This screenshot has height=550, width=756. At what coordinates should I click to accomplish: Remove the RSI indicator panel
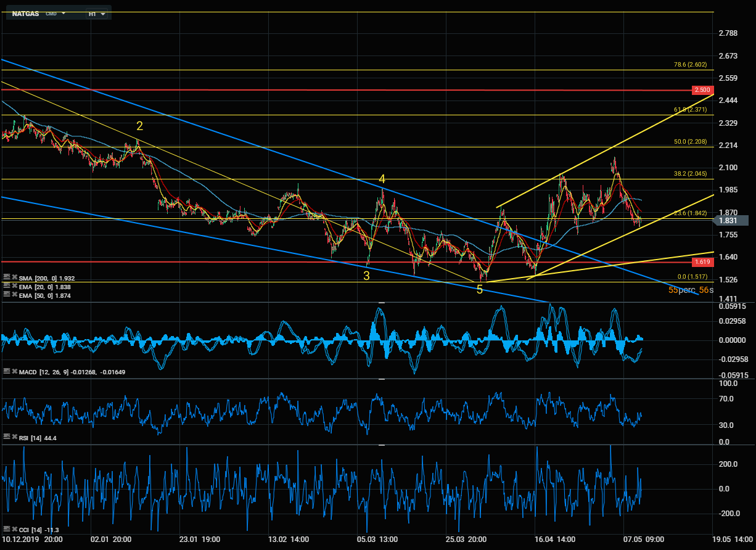[14, 437]
